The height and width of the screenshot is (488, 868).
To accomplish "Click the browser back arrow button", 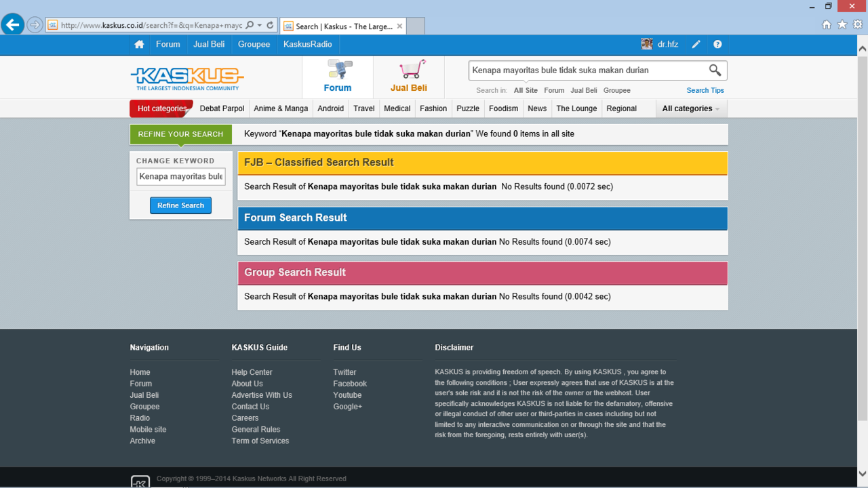I will point(12,25).
